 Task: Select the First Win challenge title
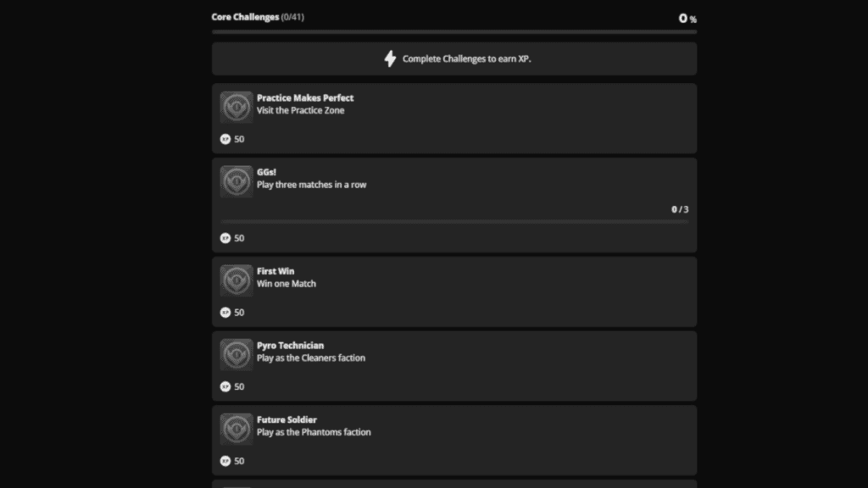[x=275, y=271]
